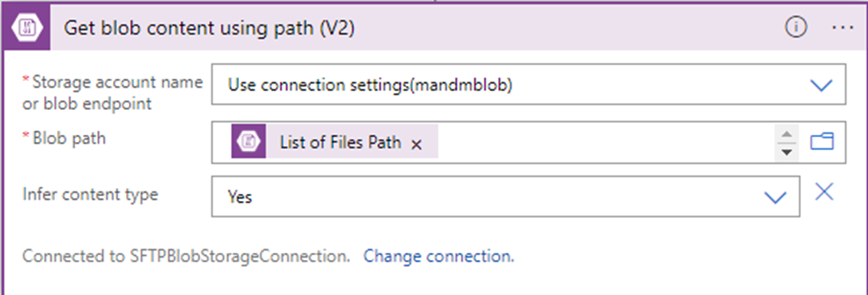Image resolution: width=868 pixels, height=295 pixels.
Task: Click the Yes value in Infer content type
Action: 240,196
